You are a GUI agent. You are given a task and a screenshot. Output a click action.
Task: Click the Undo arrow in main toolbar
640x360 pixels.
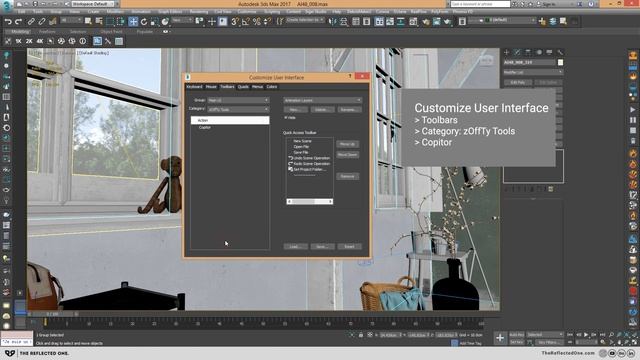click(x=8, y=21)
